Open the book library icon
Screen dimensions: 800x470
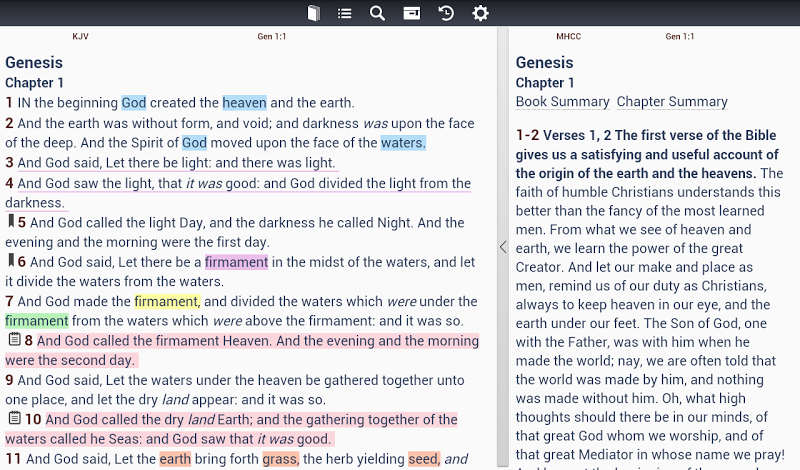pos(313,13)
